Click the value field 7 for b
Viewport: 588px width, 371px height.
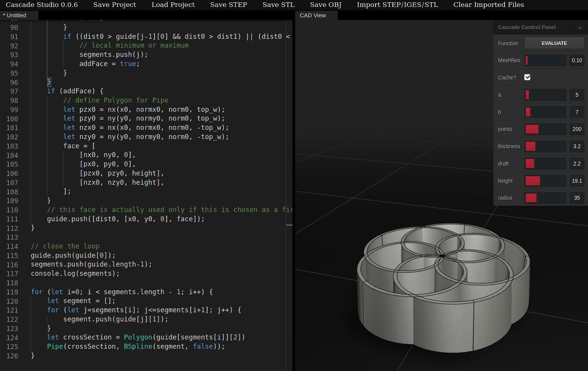coord(577,112)
